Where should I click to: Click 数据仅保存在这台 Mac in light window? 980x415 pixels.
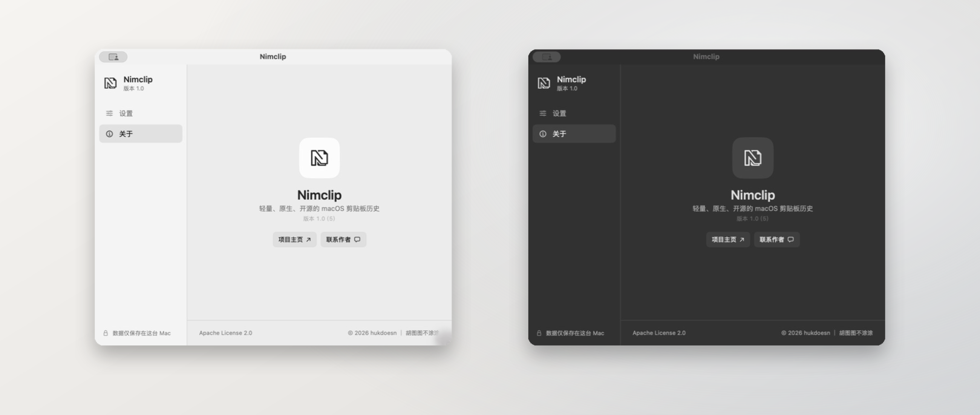click(x=141, y=334)
